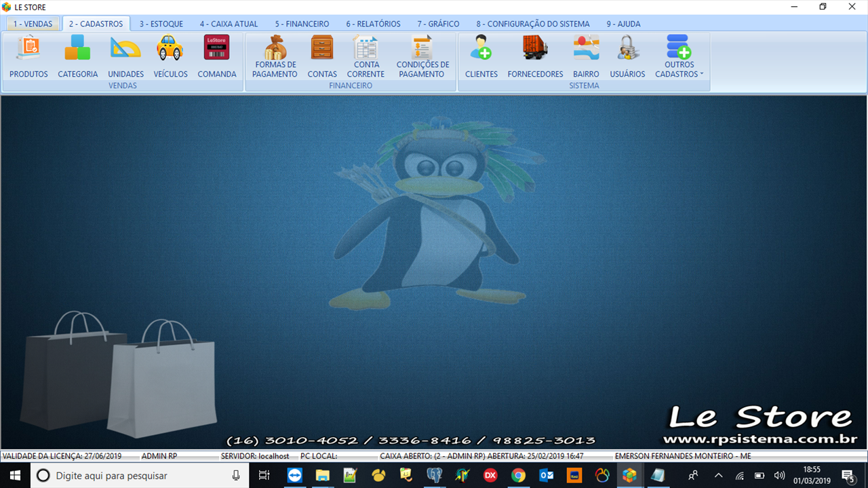Open the Comanda registration
868x488 pixels.
pos(217,57)
